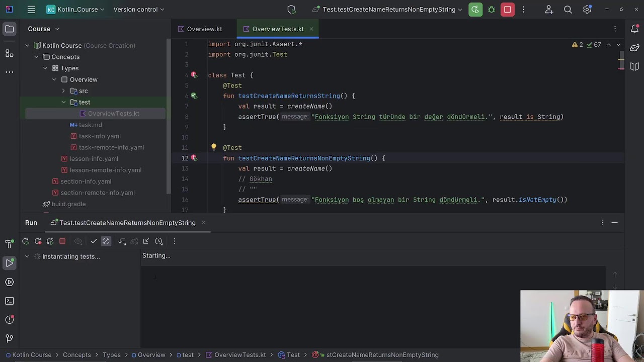The width and height of the screenshot is (644, 362).
Task: Open the Gradle tool window icon
Action: pyautogui.click(x=634, y=48)
